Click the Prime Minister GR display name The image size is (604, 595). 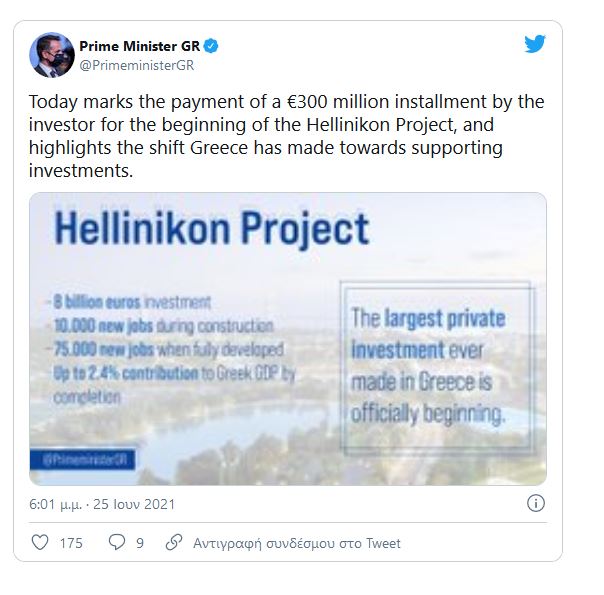pos(140,46)
